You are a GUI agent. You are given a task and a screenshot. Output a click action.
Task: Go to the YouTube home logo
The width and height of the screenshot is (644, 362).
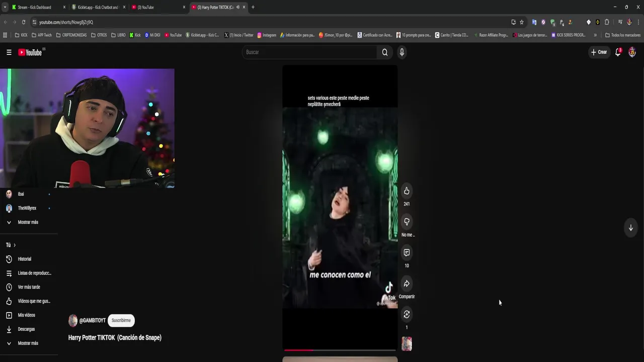pyautogui.click(x=30, y=52)
